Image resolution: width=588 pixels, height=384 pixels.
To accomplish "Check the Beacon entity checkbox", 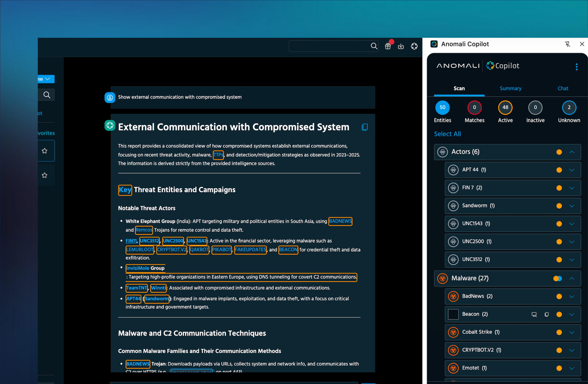I will click(x=453, y=314).
